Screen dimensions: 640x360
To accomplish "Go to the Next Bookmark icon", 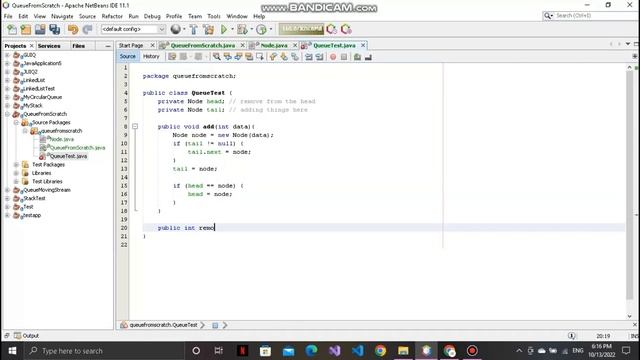I will pos(284,57).
